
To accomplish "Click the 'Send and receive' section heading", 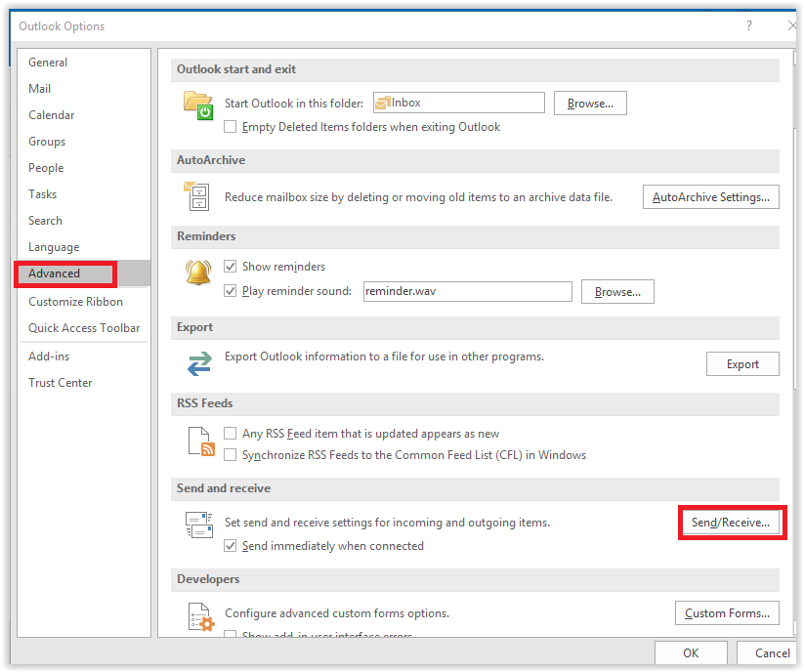I will tap(224, 488).
